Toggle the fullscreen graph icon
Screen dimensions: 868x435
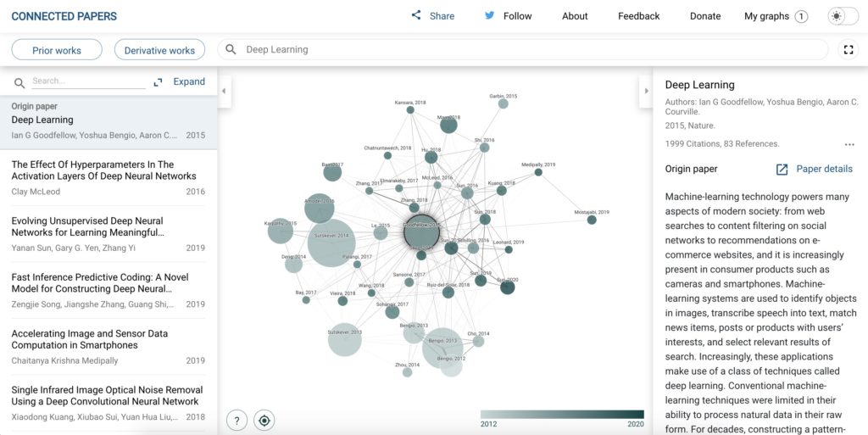click(x=849, y=50)
